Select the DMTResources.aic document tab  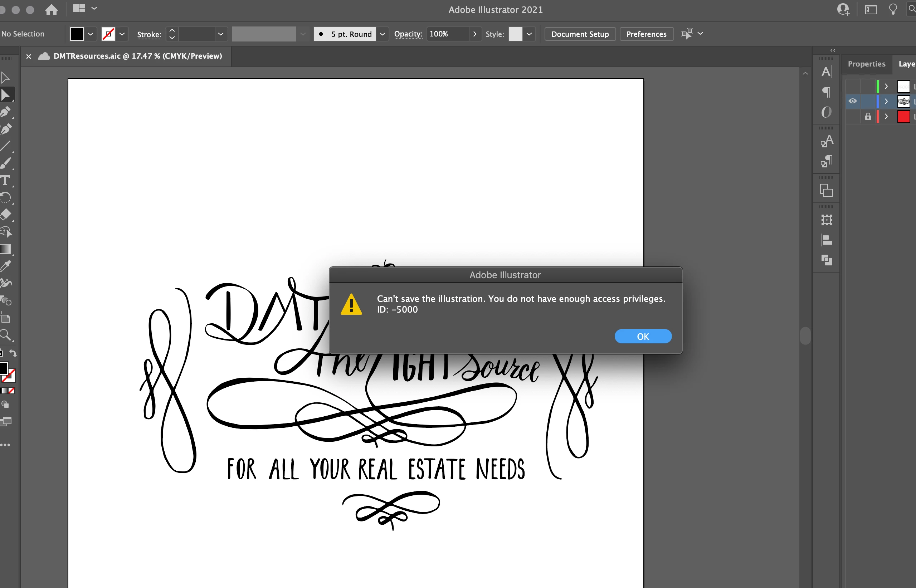tap(137, 56)
